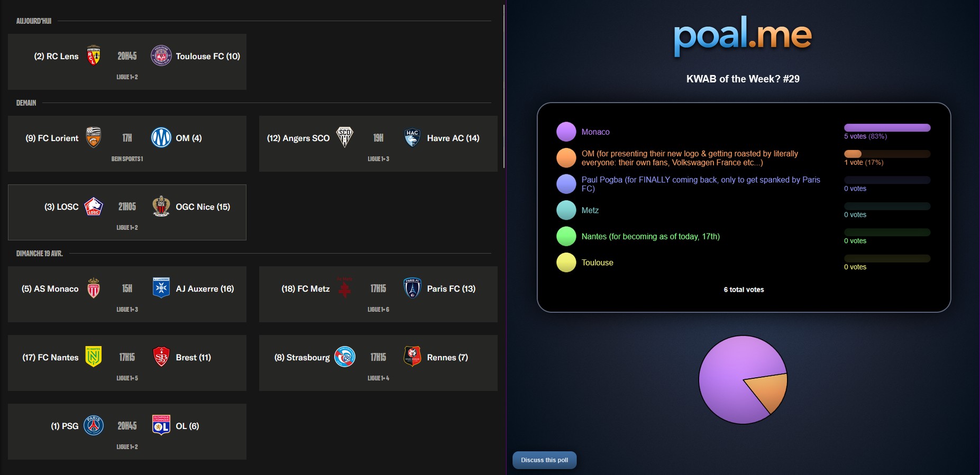Click the 17H kickoff time for Lorient–OM
Image resolution: width=980 pixels, height=475 pixels.
[x=127, y=138]
